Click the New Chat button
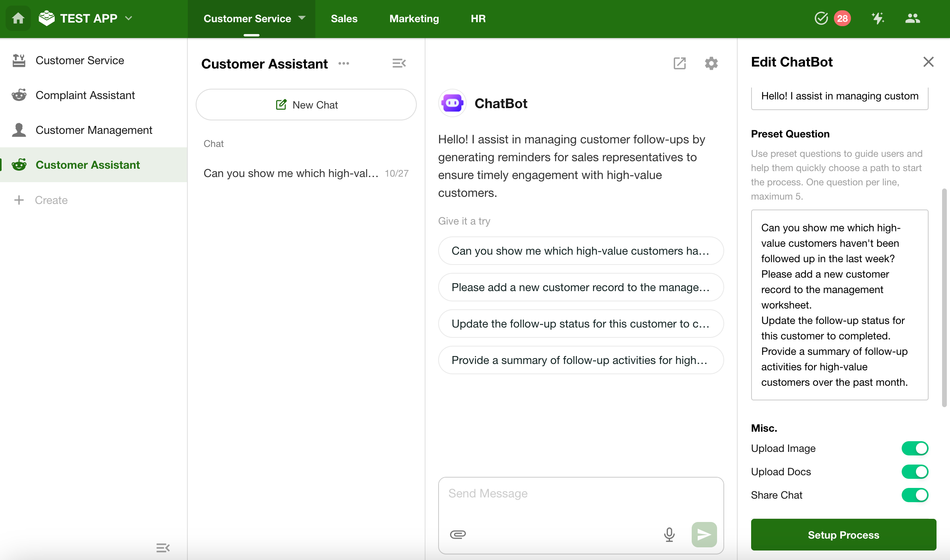 306,105
